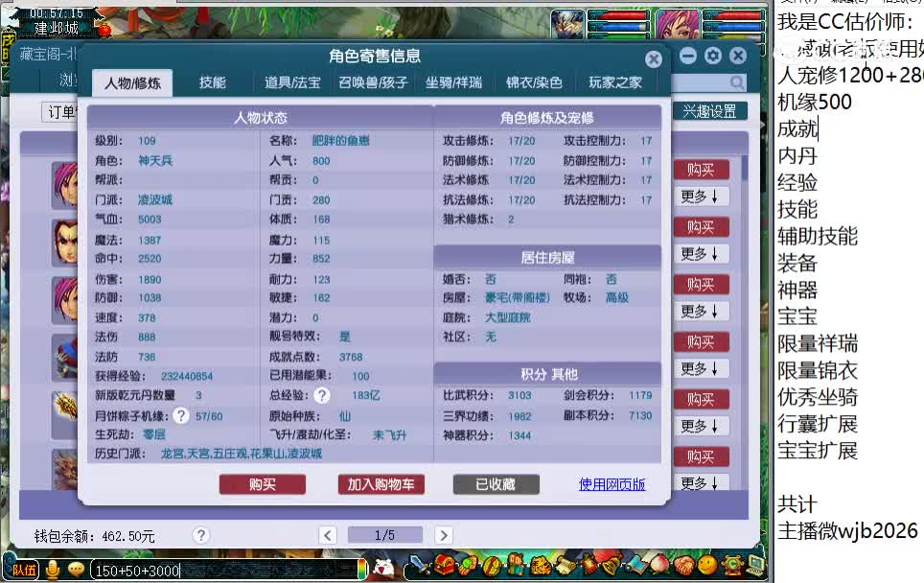Click the sword attack icon in bottom bar
The image size is (924, 583).
420,567
